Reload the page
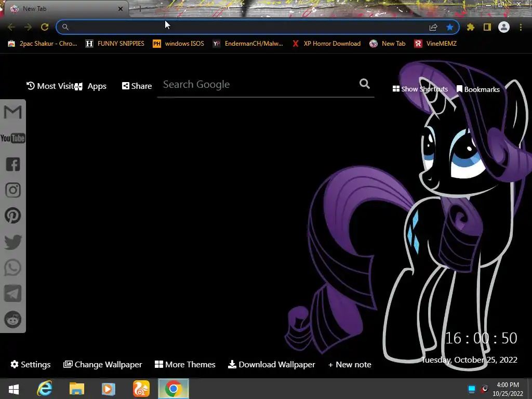The width and height of the screenshot is (532, 399). 45,27
